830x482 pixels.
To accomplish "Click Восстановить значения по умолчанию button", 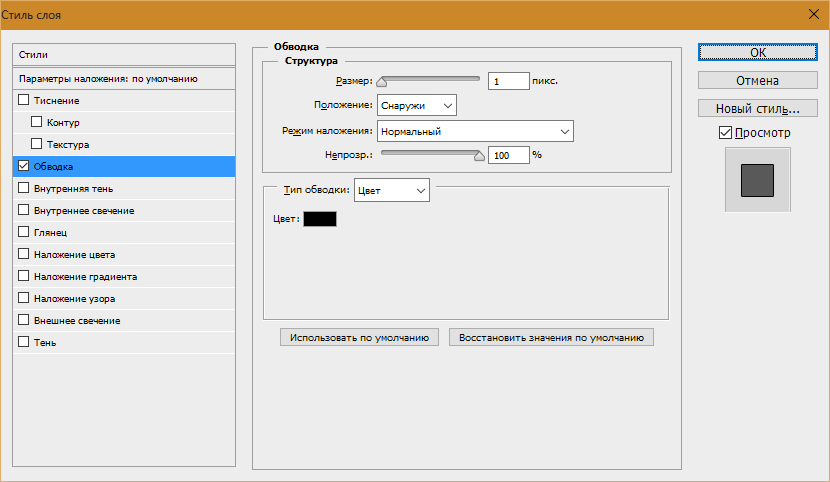I will tap(551, 338).
